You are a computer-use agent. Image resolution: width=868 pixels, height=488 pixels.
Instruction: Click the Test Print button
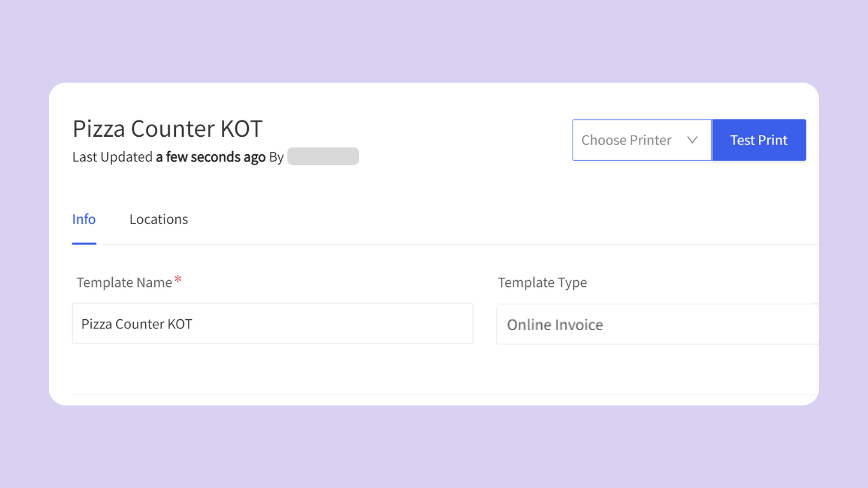(758, 139)
